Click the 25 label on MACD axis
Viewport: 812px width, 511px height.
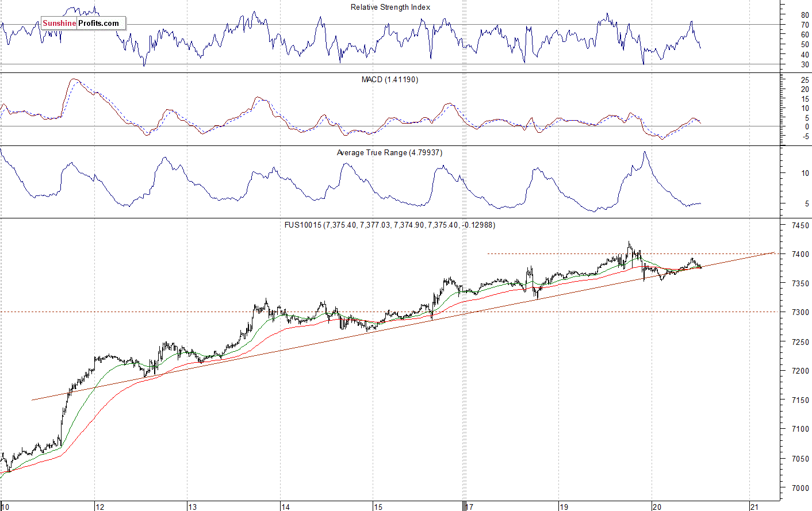(805, 80)
